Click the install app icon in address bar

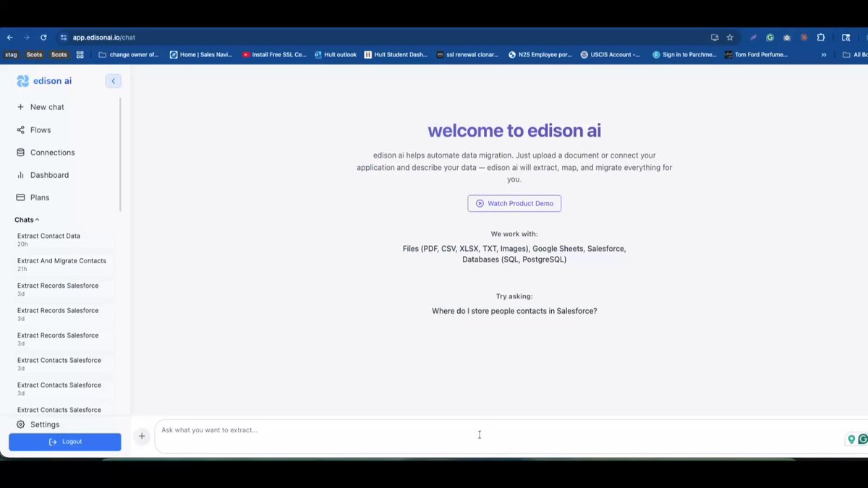tap(715, 37)
